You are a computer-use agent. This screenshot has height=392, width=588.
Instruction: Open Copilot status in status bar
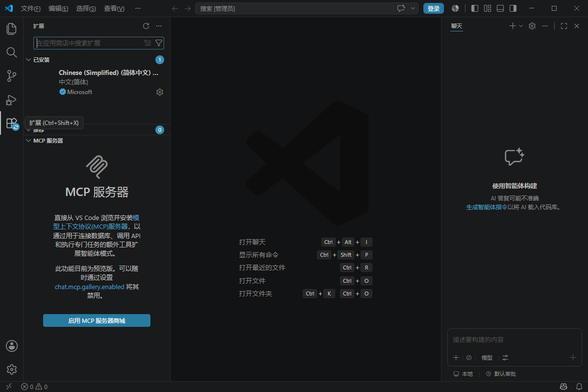click(563, 387)
